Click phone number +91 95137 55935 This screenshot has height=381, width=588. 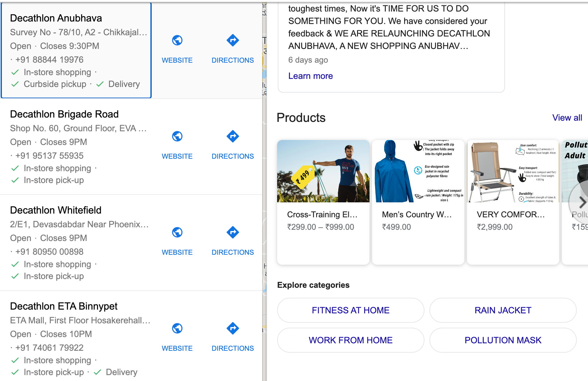point(49,156)
